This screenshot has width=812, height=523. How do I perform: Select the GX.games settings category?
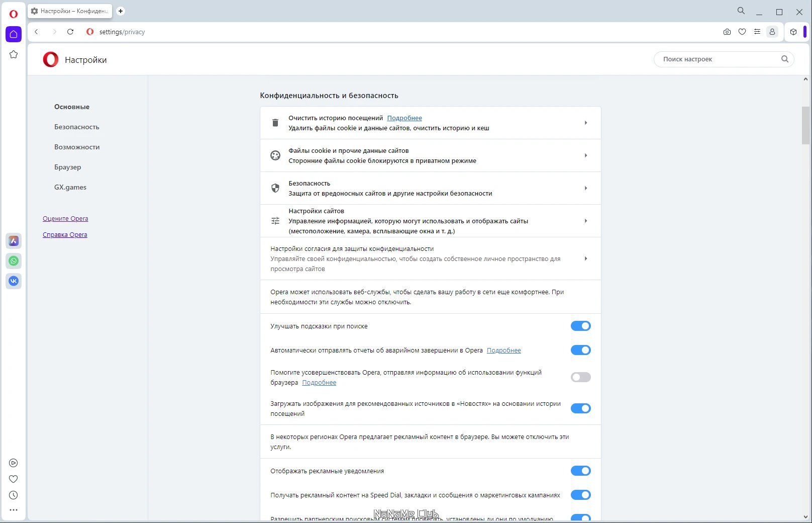[70, 187]
